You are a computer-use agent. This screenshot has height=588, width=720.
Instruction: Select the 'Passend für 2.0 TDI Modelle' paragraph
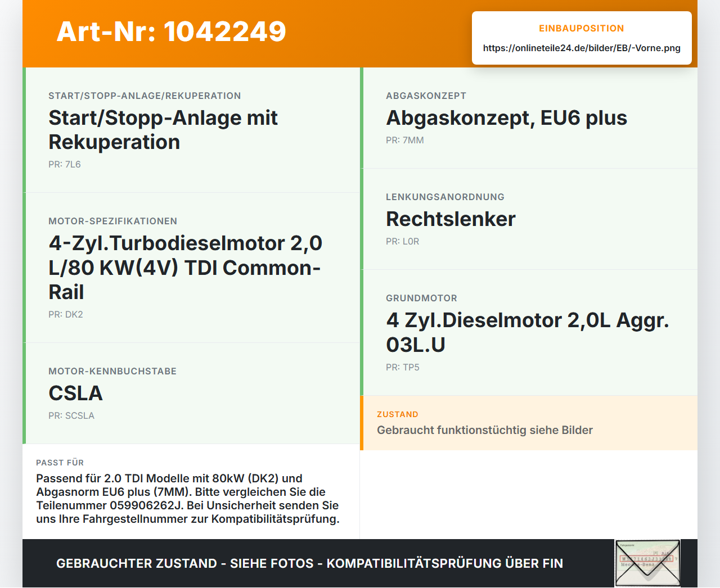[x=188, y=499]
